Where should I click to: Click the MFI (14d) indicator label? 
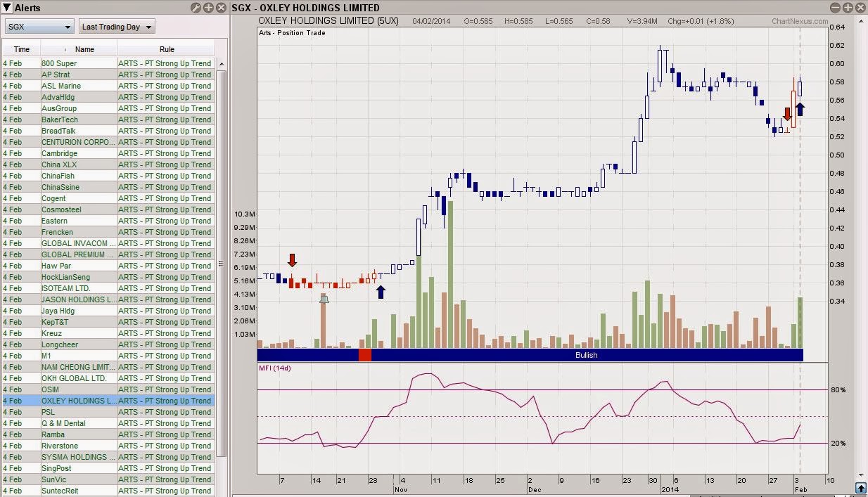[274, 368]
